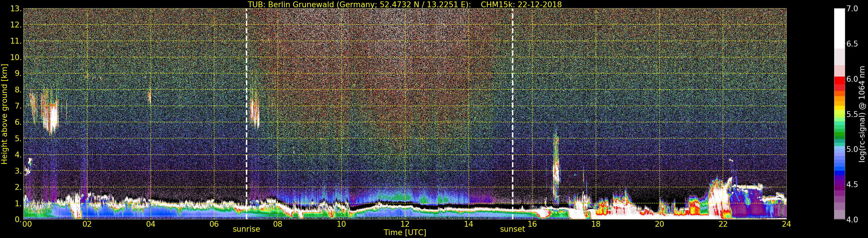The image size is (868, 238).
Task: Click height axis tick "8."
Action: pyautogui.click(x=18, y=90)
